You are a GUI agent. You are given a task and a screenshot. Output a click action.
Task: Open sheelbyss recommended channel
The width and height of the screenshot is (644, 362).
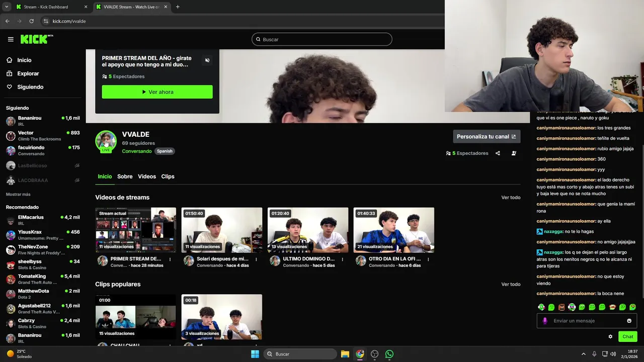(43, 264)
